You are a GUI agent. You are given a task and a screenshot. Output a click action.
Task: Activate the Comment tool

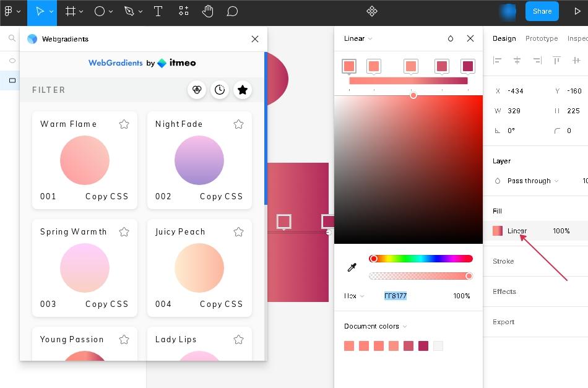point(232,11)
